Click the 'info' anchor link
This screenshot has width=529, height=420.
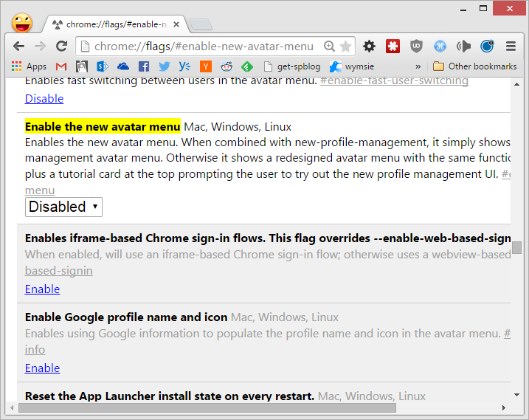(x=35, y=350)
